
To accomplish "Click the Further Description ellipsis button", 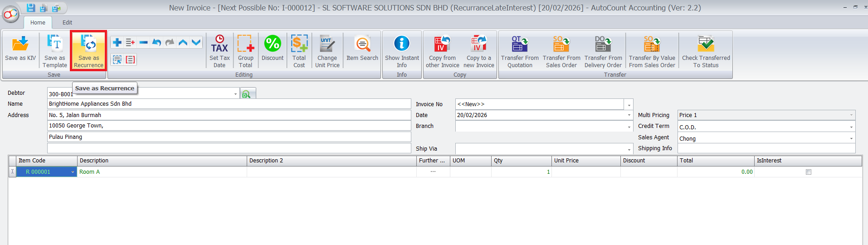I will tap(433, 172).
